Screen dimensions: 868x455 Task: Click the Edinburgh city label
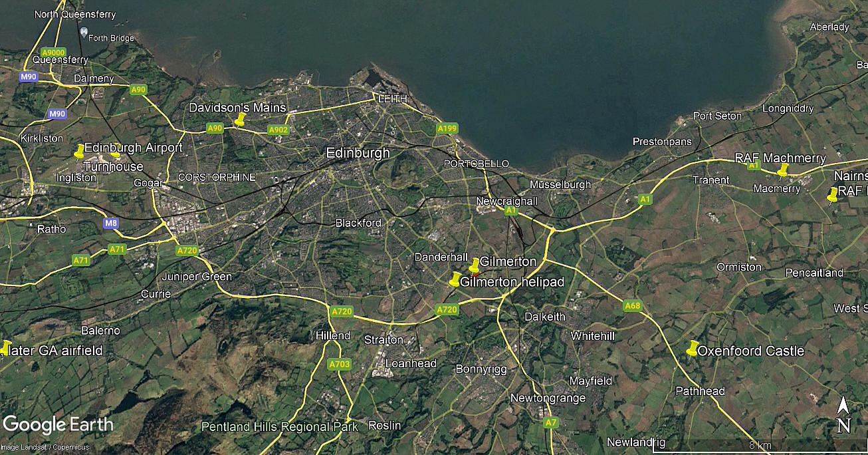[358, 153]
